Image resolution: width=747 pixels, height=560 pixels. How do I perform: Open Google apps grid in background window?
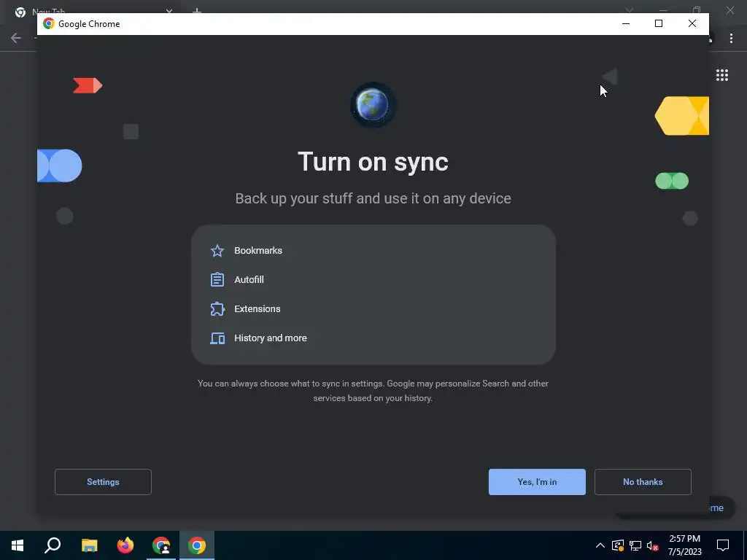click(x=722, y=75)
